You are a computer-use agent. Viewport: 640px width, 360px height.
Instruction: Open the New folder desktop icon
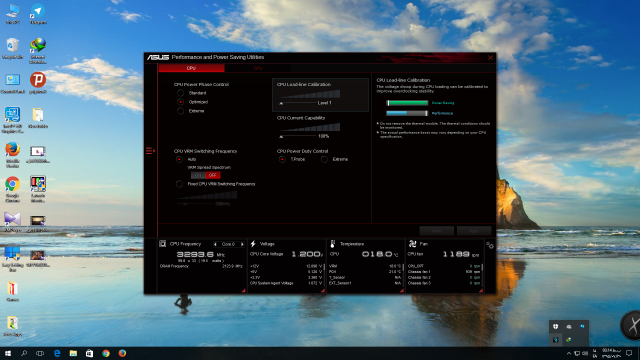click(38, 118)
